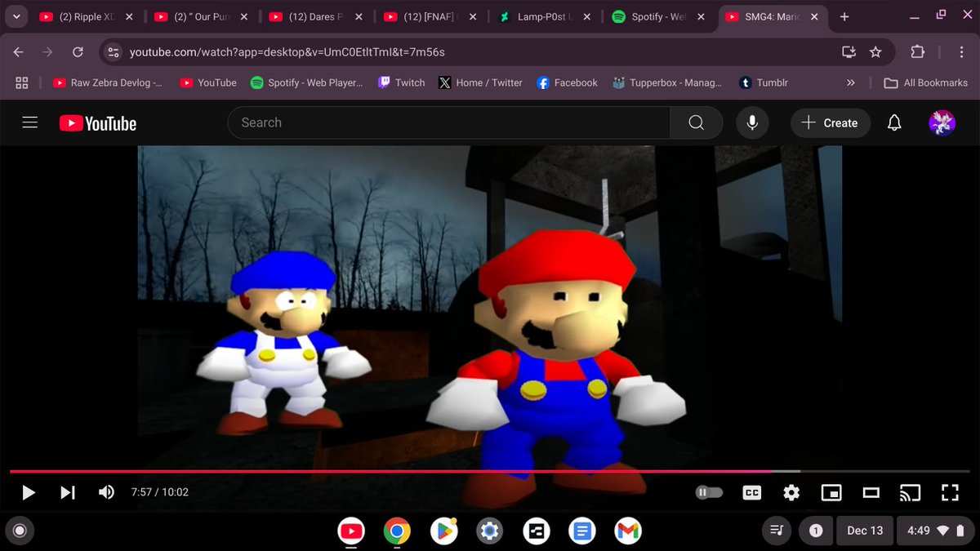Play the YouTube video
Image resolution: width=980 pixels, height=551 pixels.
click(29, 492)
